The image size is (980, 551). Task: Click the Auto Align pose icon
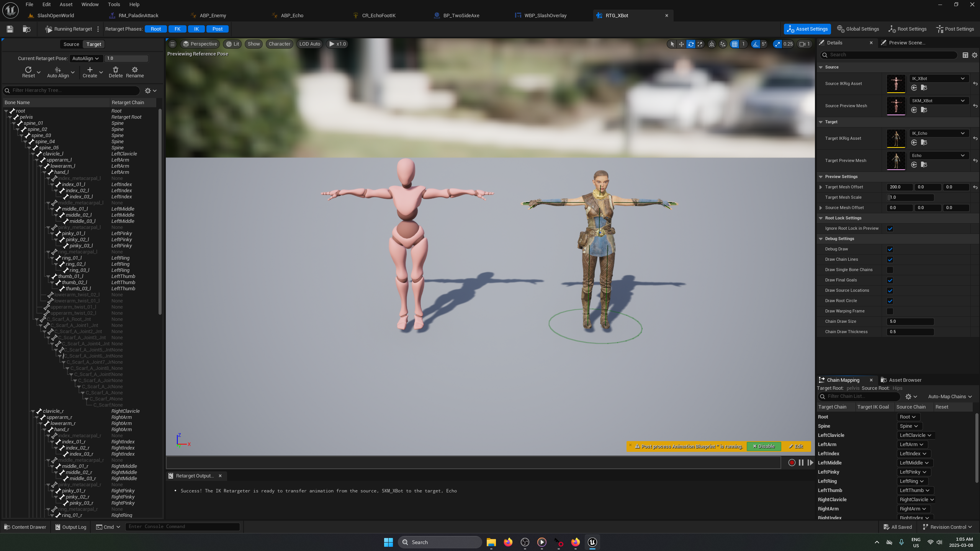tap(58, 70)
